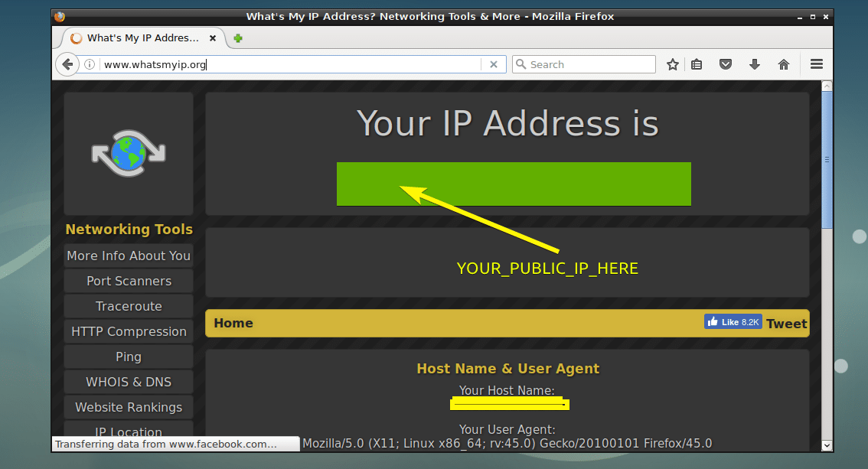The height and width of the screenshot is (469, 868).
Task: Show bookmarks list icon
Action: pos(697,64)
